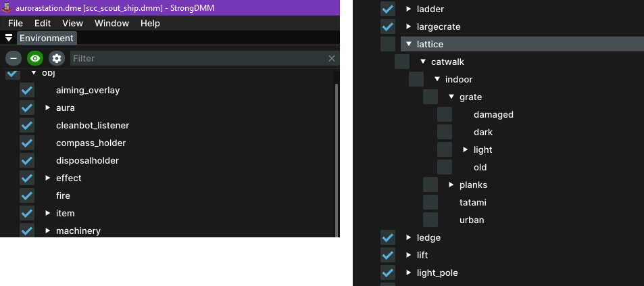Uncheck the aiming_overlay checkbox
644x286 pixels.
click(x=27, y=90)
